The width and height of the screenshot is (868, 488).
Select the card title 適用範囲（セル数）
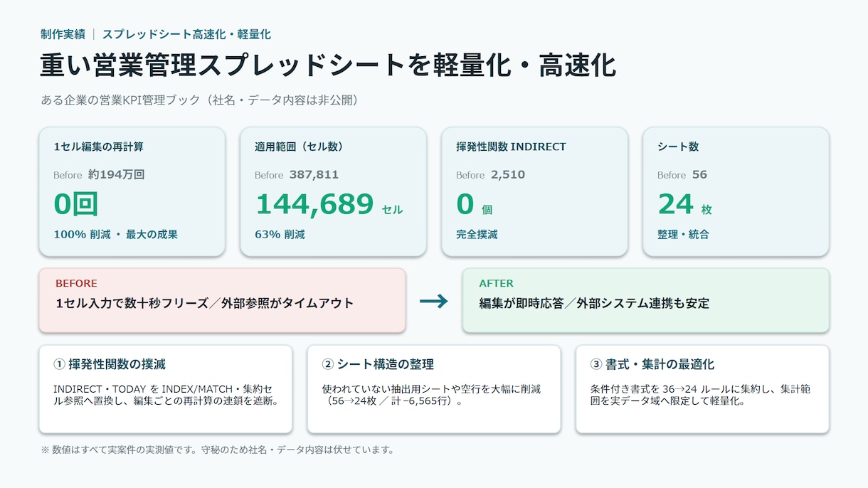pyautogui.click(x=299, y=147)
